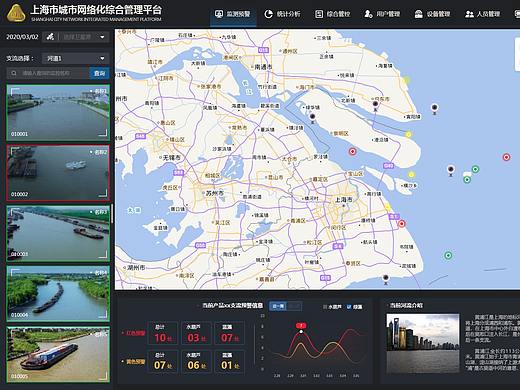Image resolution: width=520 pixels, height=390 pixels.
Task: Click the 红色预警 row label
Action: (136, 333)
